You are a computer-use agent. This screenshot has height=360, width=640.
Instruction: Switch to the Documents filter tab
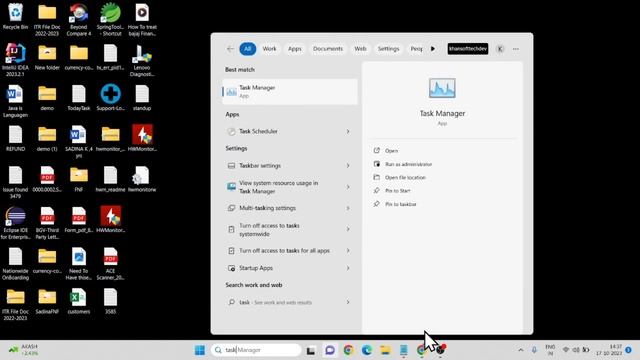click(x=328, y=49)
